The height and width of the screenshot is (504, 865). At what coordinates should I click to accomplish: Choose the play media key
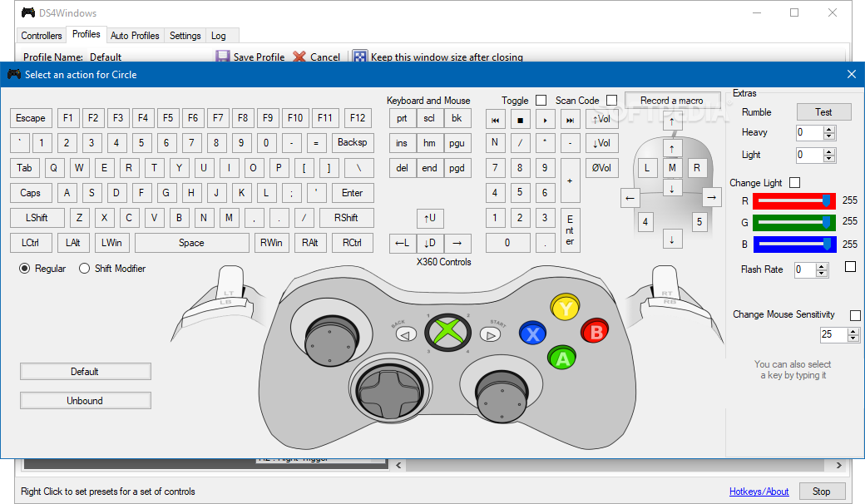545,120
